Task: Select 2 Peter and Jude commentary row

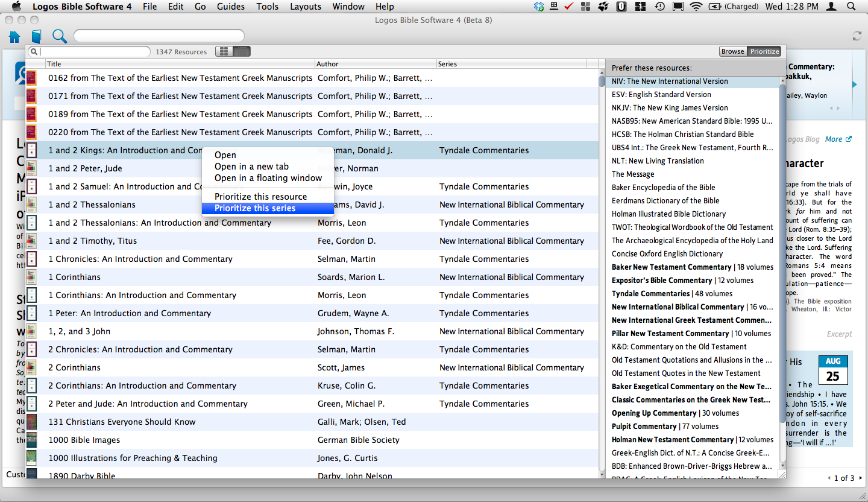Action: coord(312,404)
